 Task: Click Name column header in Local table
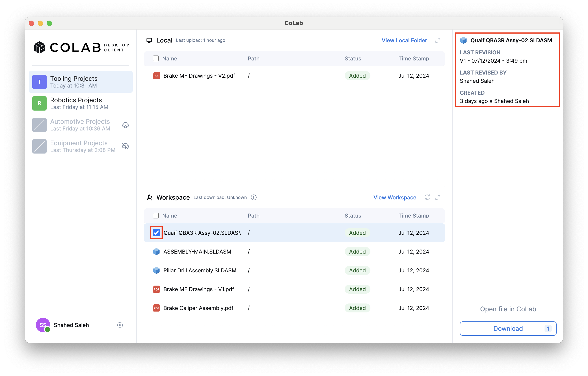tap(170, 58)
